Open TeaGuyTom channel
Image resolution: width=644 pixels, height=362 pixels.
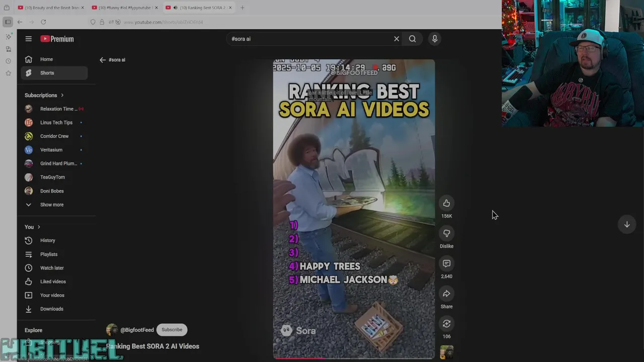[x=54, y=177]
